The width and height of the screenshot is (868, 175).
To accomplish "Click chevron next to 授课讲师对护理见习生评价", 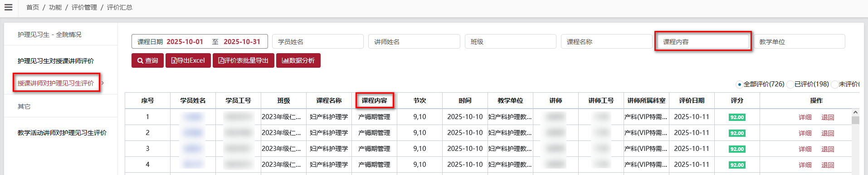I will pos(103,83).
